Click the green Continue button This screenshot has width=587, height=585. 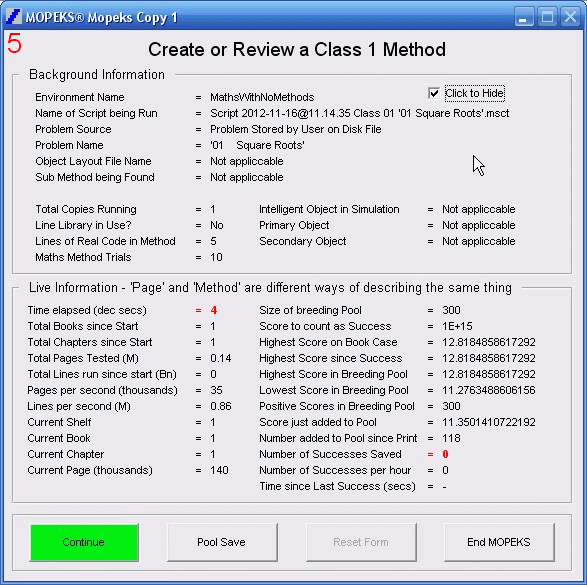coord(84,542)
